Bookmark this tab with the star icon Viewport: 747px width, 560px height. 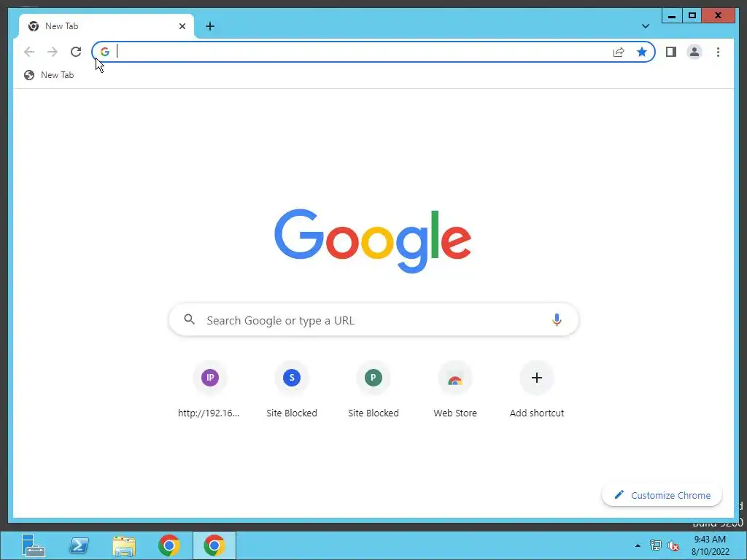[642, 52]
